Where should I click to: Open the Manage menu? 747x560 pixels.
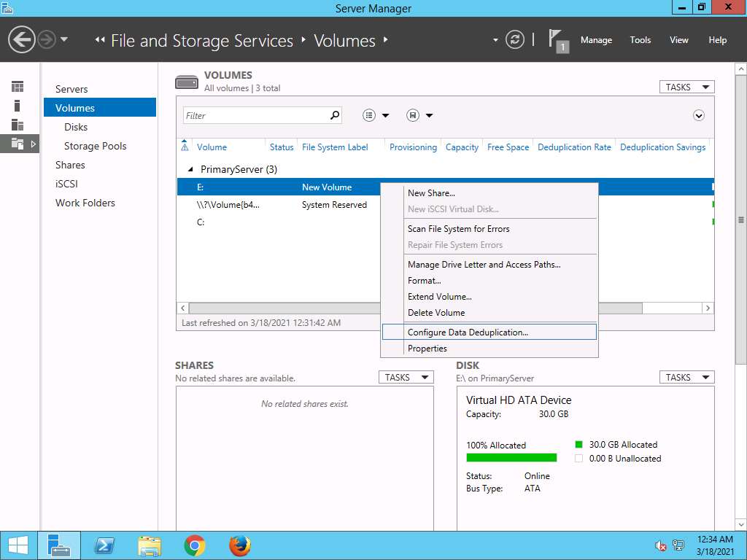pos(596,40)
